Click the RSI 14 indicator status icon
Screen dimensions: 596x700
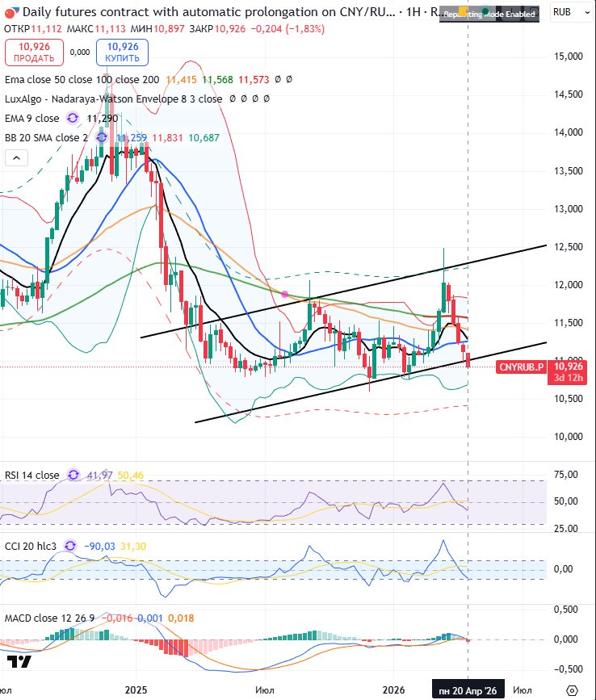pos(74,476)
